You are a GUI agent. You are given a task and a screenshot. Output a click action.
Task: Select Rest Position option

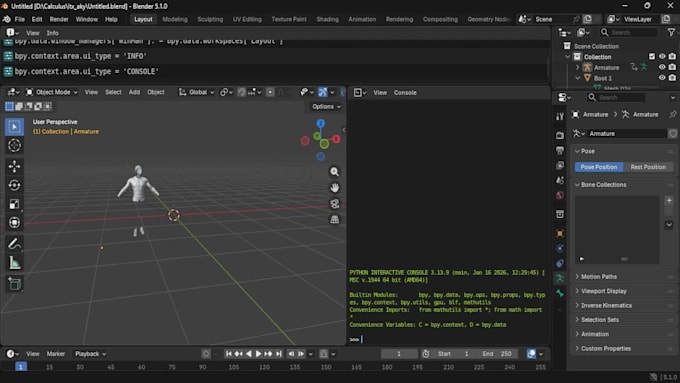pos(648,167)
